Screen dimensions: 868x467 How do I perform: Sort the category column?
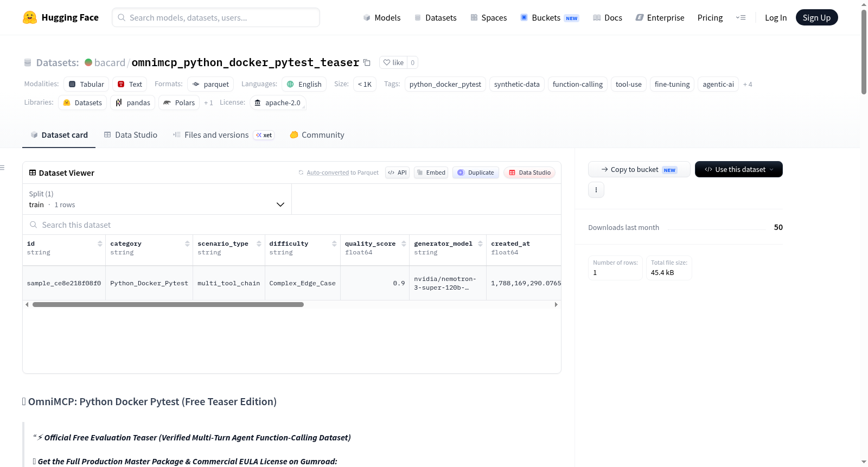tap(187, 244)
